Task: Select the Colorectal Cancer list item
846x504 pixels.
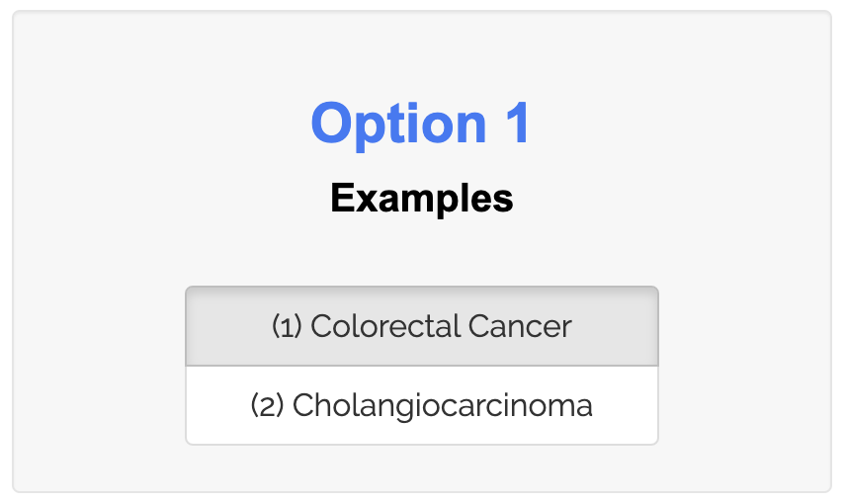Action: (x=422, y=326)
